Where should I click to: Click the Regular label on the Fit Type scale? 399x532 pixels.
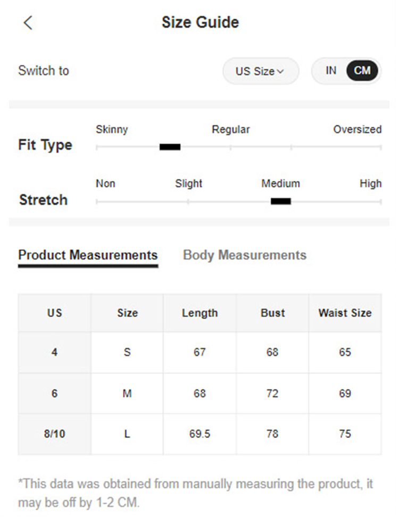pyautogui.click(x=230, y=129)
